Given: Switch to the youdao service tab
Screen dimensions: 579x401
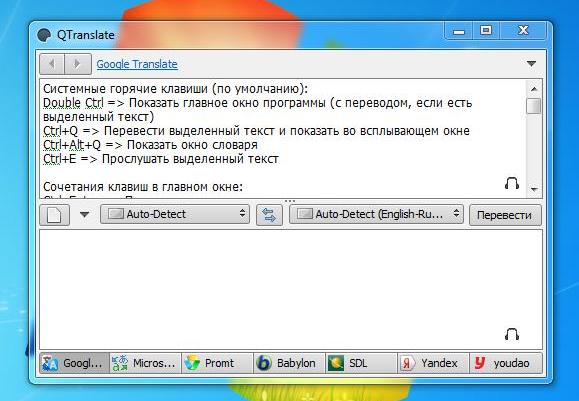Looking at the screenshot, I should [x=506, y=363].
